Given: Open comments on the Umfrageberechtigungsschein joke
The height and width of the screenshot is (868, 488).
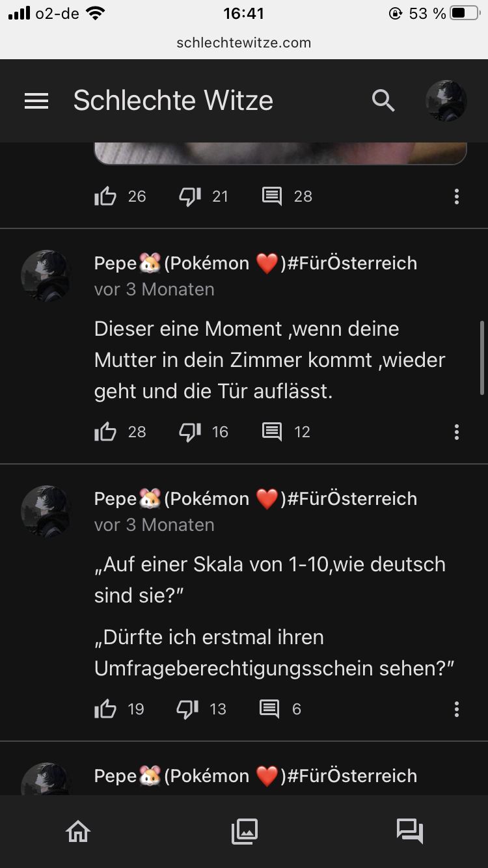Looking at the screenshot, I should click(269, 709).
